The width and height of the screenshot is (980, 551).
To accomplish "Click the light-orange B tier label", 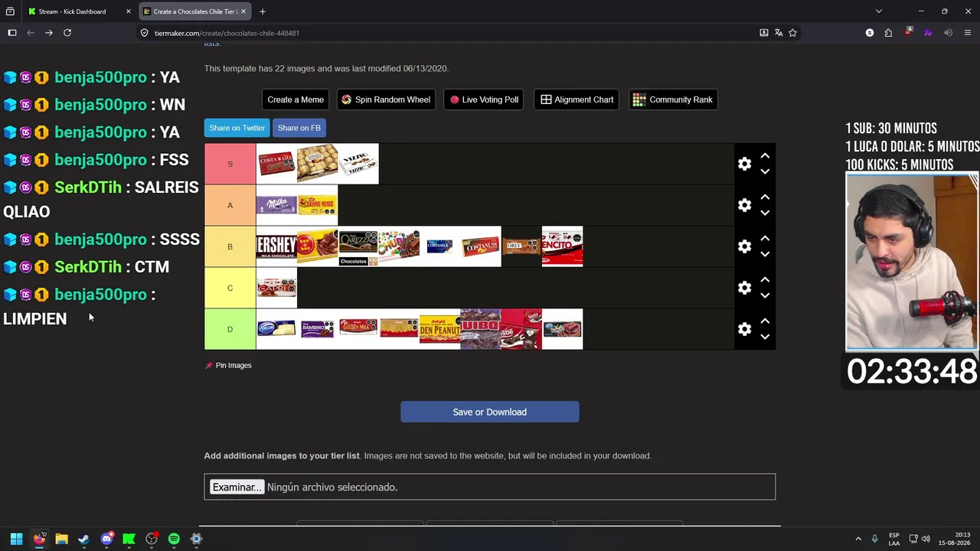I will [230, 246].
